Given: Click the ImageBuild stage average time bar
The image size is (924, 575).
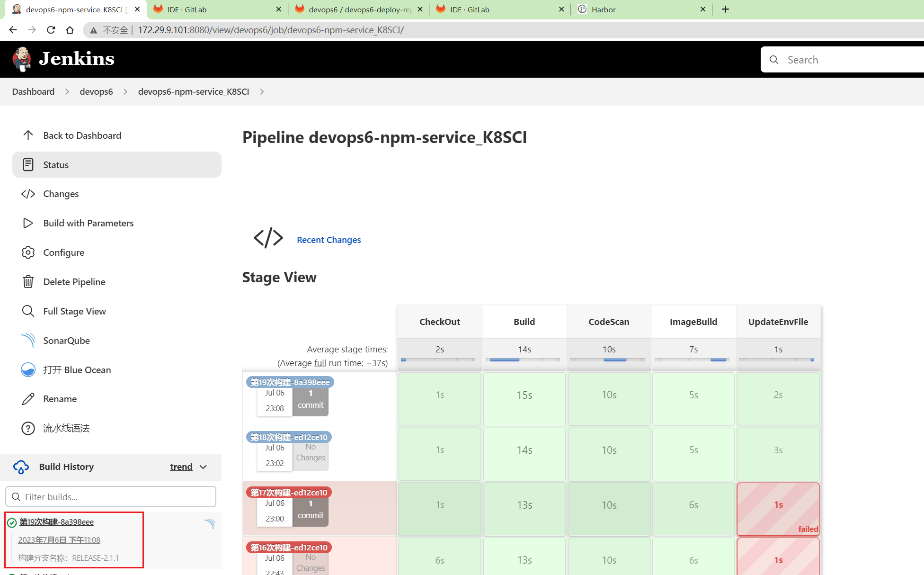Looking at the screenshot, I should click(692, 360).
